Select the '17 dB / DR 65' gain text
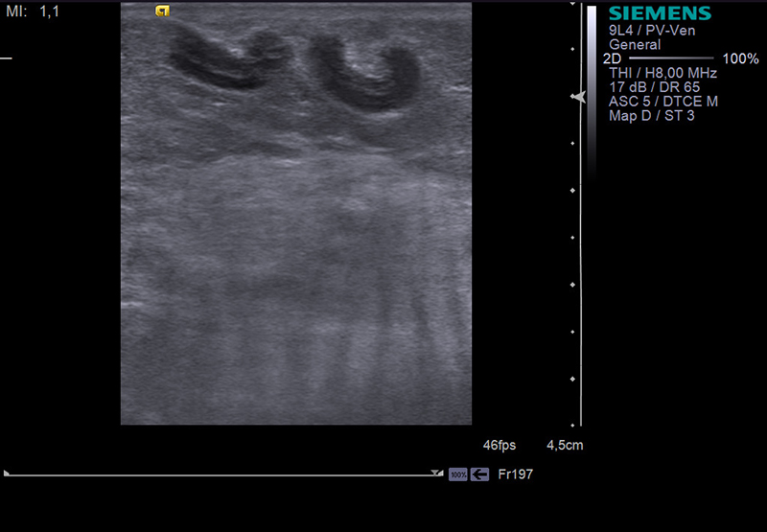This screenshot has width=767, height=532. pyautogui.click(x=654, y=87)
